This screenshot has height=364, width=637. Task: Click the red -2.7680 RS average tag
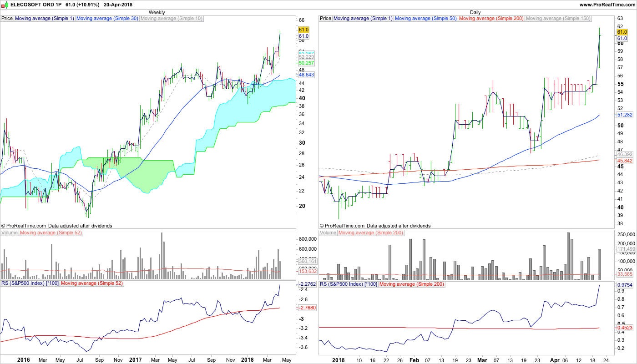(307, 308)
